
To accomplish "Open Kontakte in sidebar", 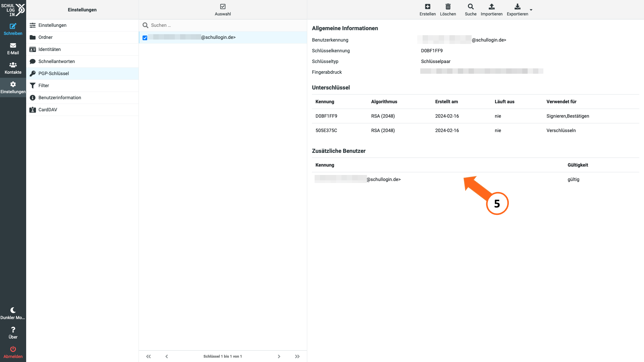I will pyautogui.click(x=13, y=68).
